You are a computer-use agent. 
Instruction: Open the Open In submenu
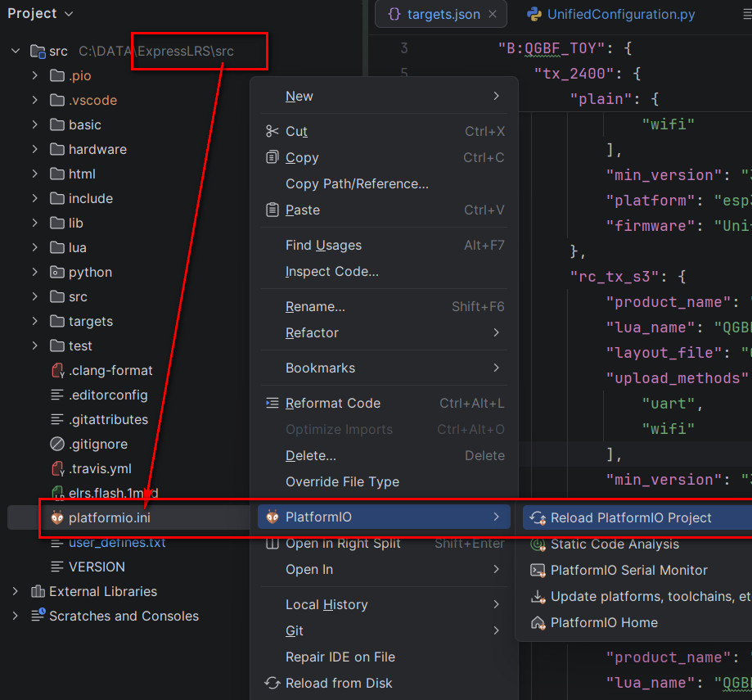tap(384, 570)
